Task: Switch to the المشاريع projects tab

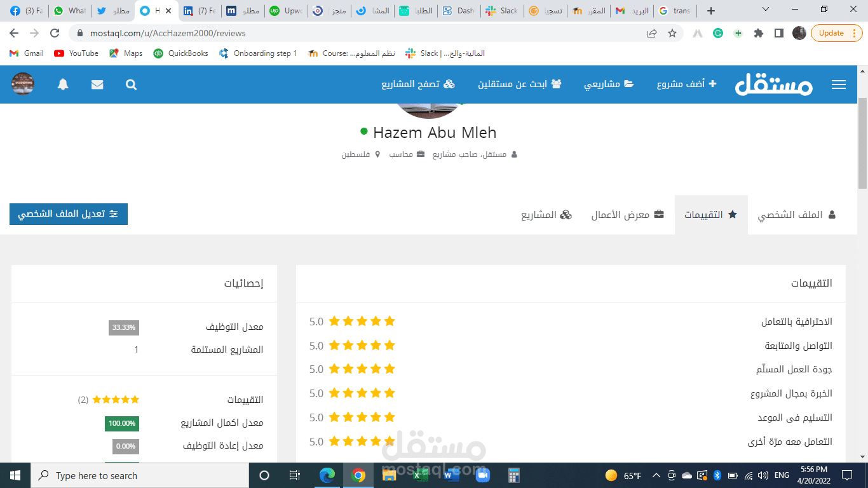Action: pos(546,215)
